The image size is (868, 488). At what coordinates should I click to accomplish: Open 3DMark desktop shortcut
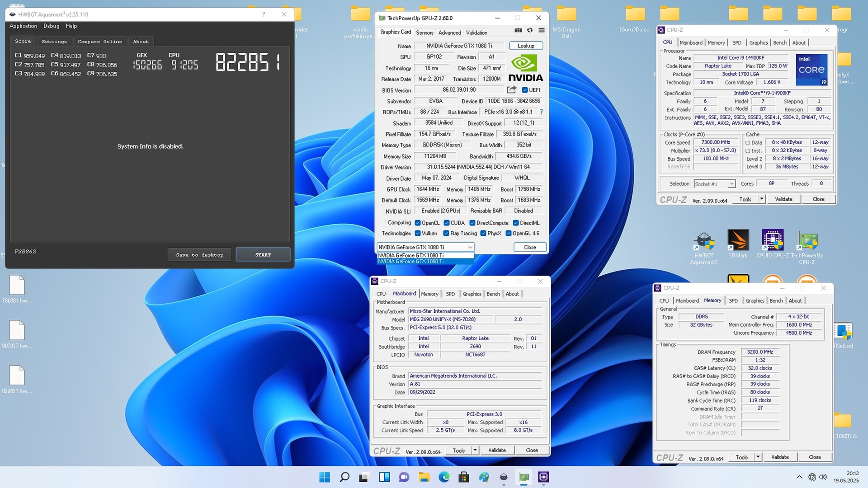pos(738,244)
